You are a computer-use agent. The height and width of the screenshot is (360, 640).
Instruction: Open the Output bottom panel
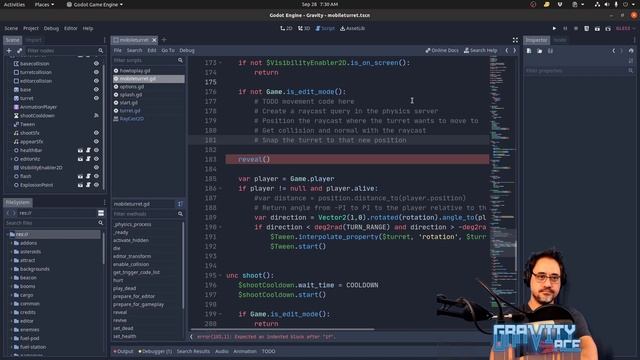[123, 351]
